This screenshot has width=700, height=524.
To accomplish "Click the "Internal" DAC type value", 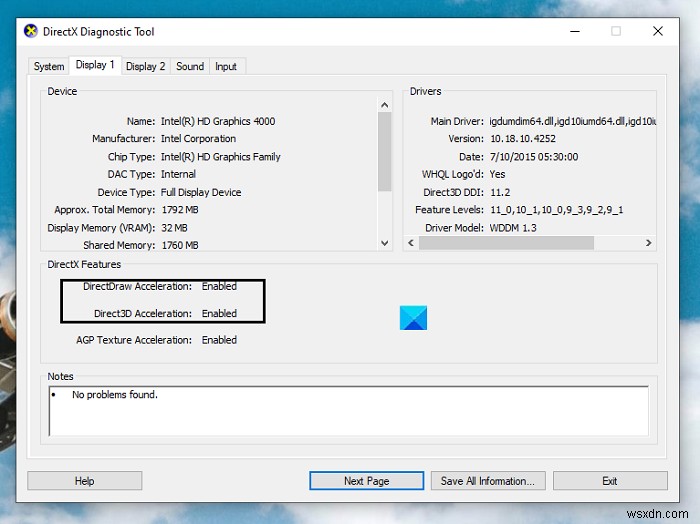I will [178, 174].
